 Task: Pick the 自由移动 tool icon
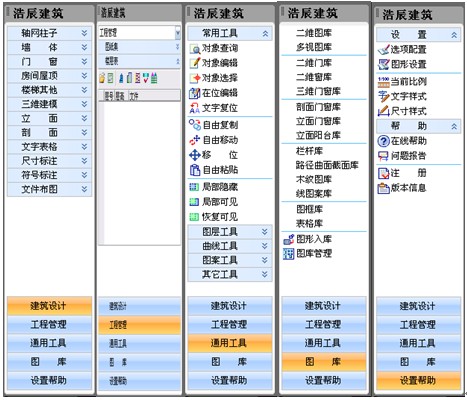click(x=195, y=140)
